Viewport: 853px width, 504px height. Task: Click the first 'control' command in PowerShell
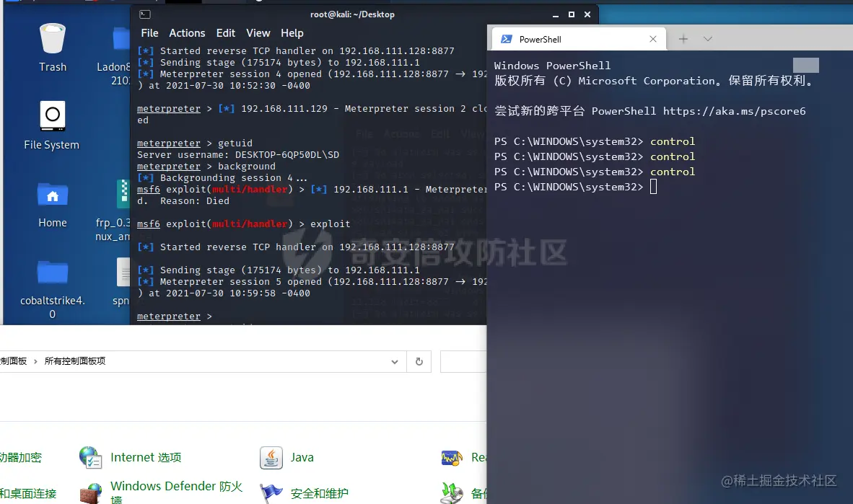point(673,141)
